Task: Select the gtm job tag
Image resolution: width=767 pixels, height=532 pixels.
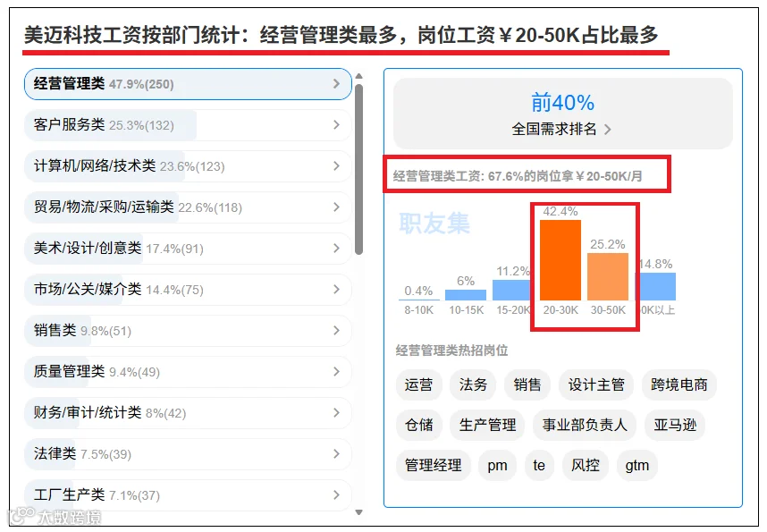Action: 637,465
